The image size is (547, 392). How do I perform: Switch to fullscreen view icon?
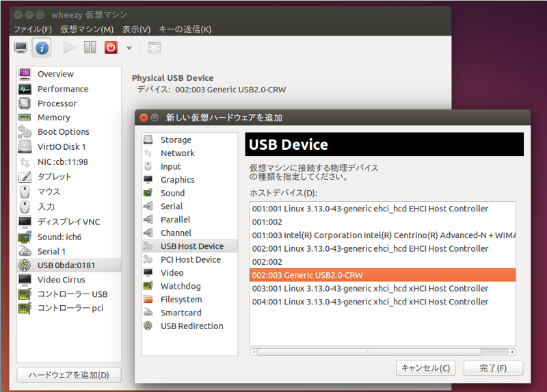tap(155, 48)
